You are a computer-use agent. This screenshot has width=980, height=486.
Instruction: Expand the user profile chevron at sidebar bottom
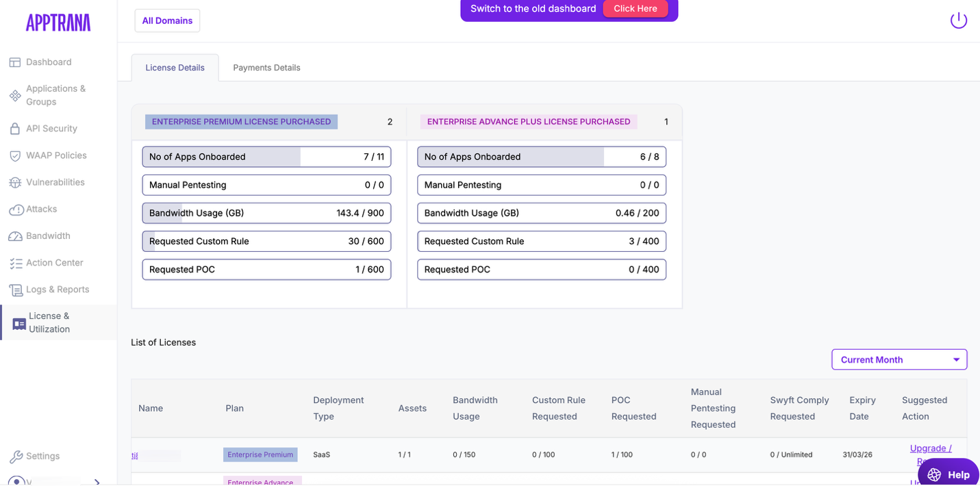[97, 481]
